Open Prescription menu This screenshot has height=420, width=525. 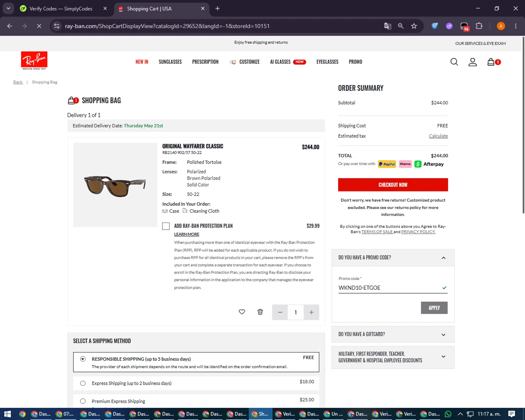click(205, 62)
